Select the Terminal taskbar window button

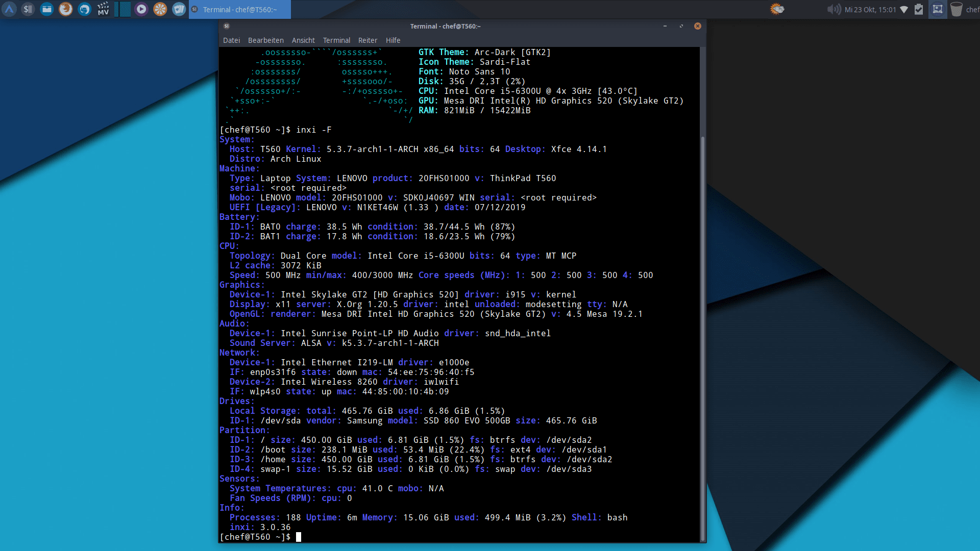[x=240, y=9]
